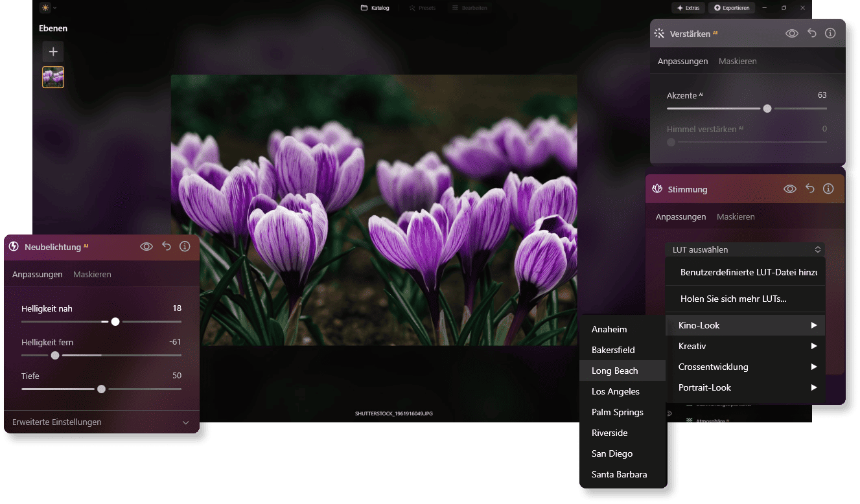Toggle the Neubelichtung eye icon
Image resolution: width=860 pixels, height=504 pixels.
tap(146, 246)
